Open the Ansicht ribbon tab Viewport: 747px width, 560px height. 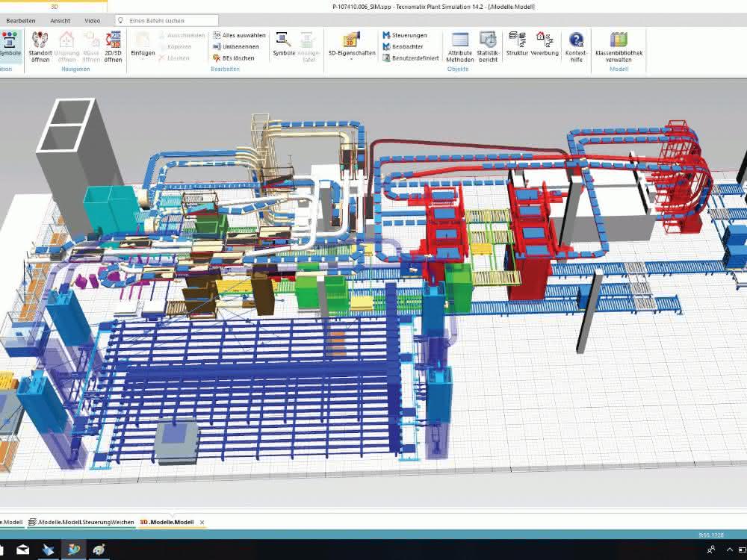coord(60,20)
